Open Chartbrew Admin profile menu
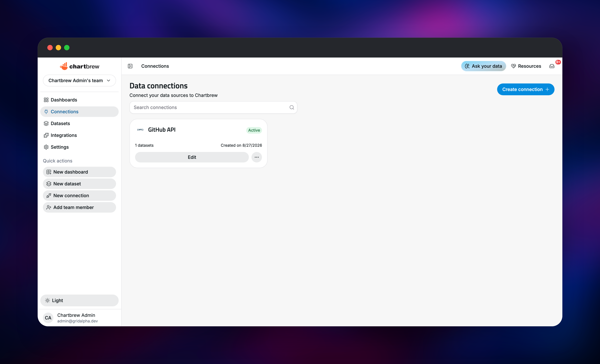 tap(79, 318)
